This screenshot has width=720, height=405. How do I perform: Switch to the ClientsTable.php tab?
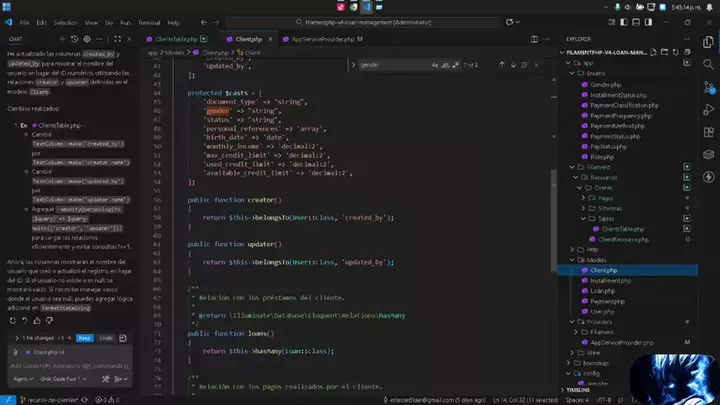(174, 39)
